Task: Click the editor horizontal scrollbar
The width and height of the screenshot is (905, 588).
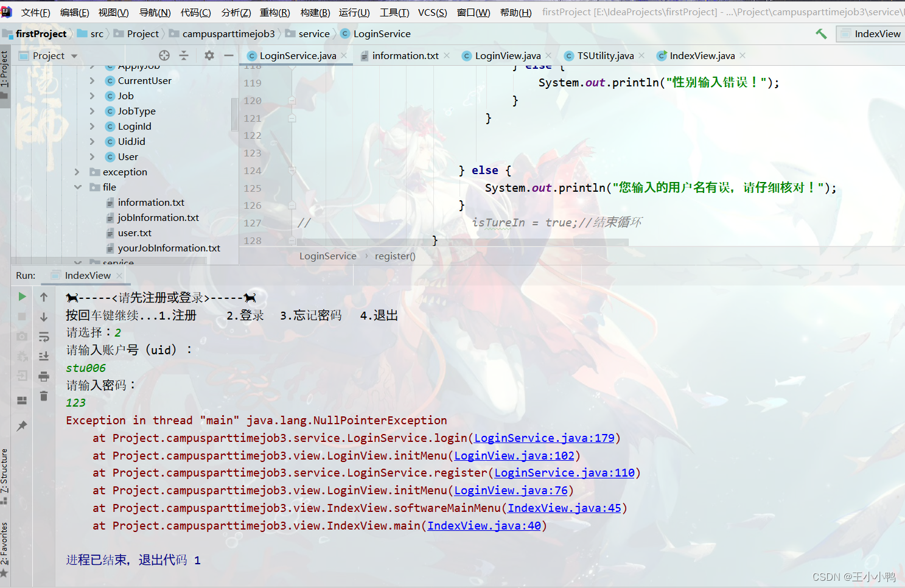Action: point(463,242)
